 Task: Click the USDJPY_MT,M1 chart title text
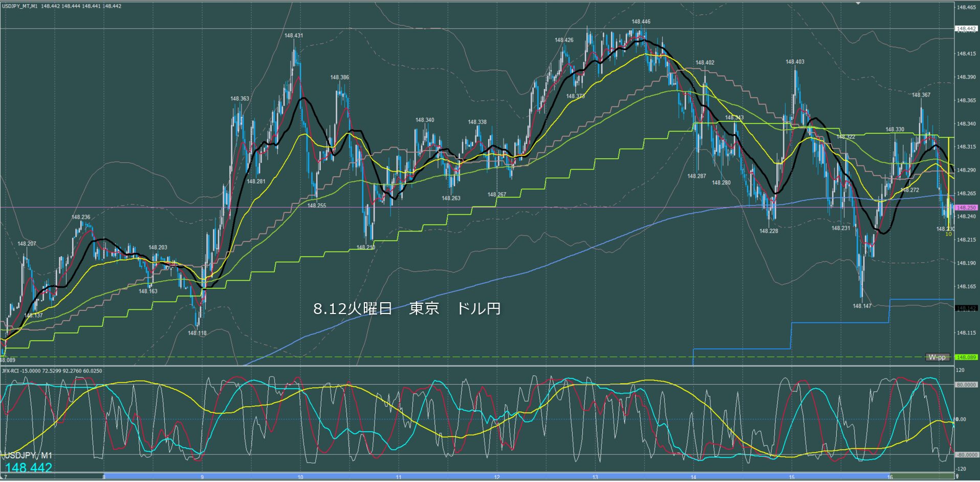(19, 6)
